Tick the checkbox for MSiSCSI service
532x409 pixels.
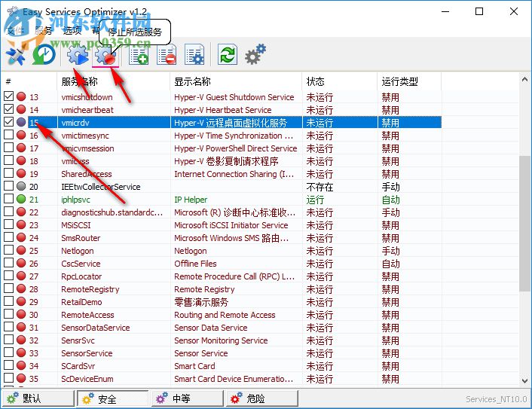tap(9, 224)
